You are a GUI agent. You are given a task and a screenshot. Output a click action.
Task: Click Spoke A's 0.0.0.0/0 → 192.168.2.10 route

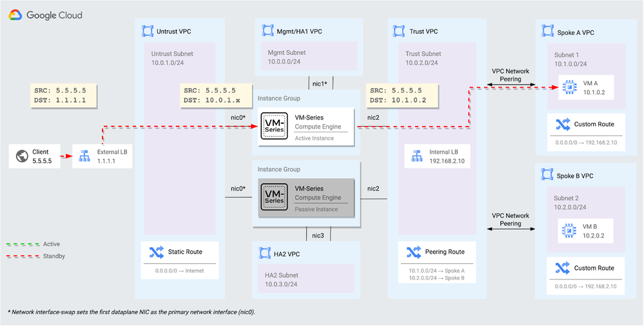pyautogui.click(x=585, y=143)
